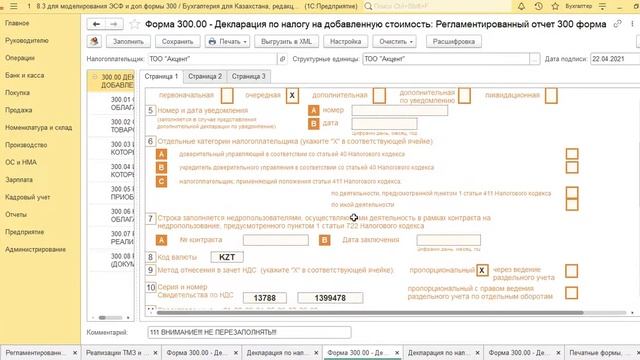The image size is (640, 360).
Task: Switch to Страница 3 tab
Action: click(249, 76)
